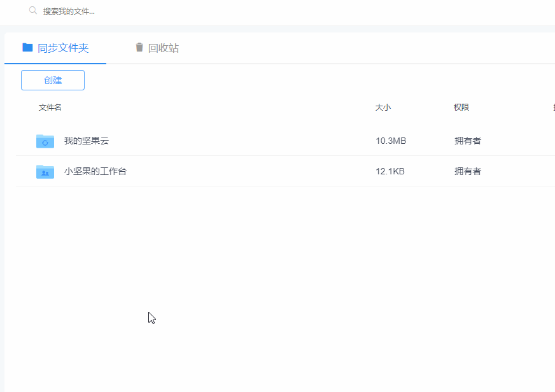The width and height of the screenshot is (555, 392).
Task: Sort by the 大小 column header
Action: click(383, 107)
